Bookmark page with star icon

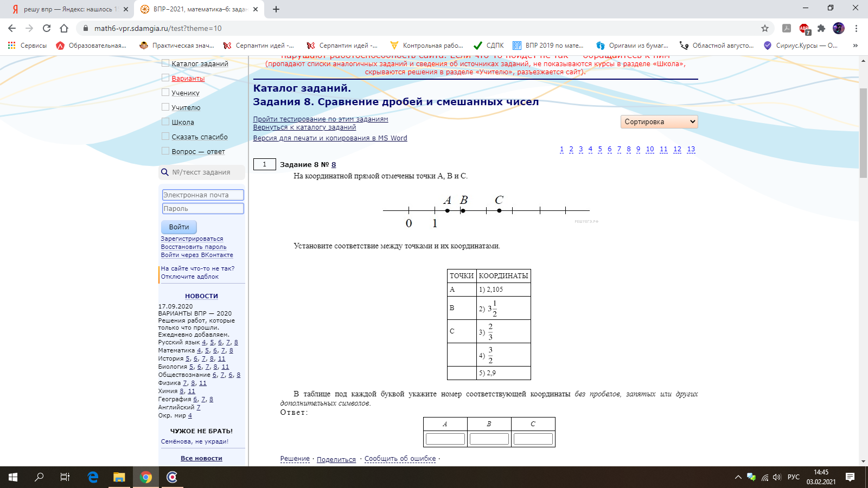(x=765, y=28)
